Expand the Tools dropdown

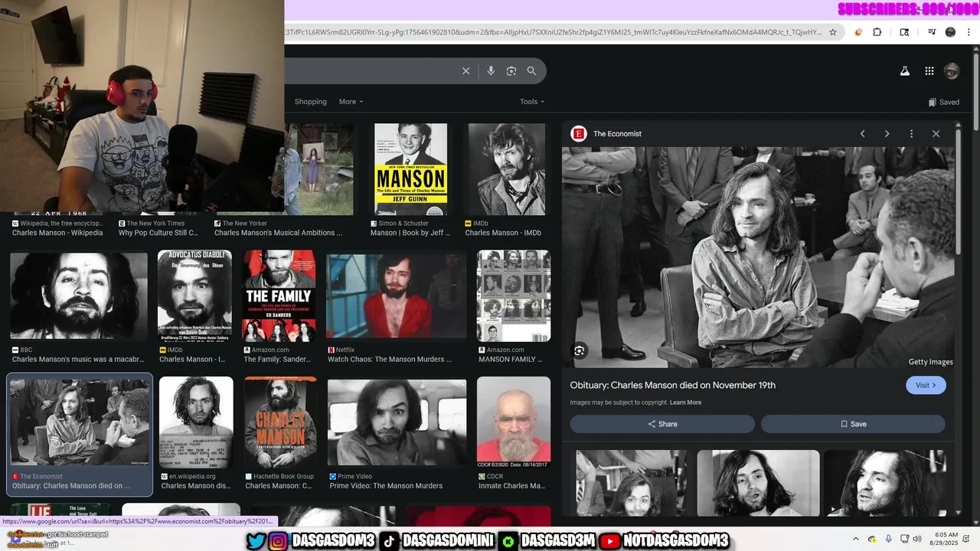532,102
